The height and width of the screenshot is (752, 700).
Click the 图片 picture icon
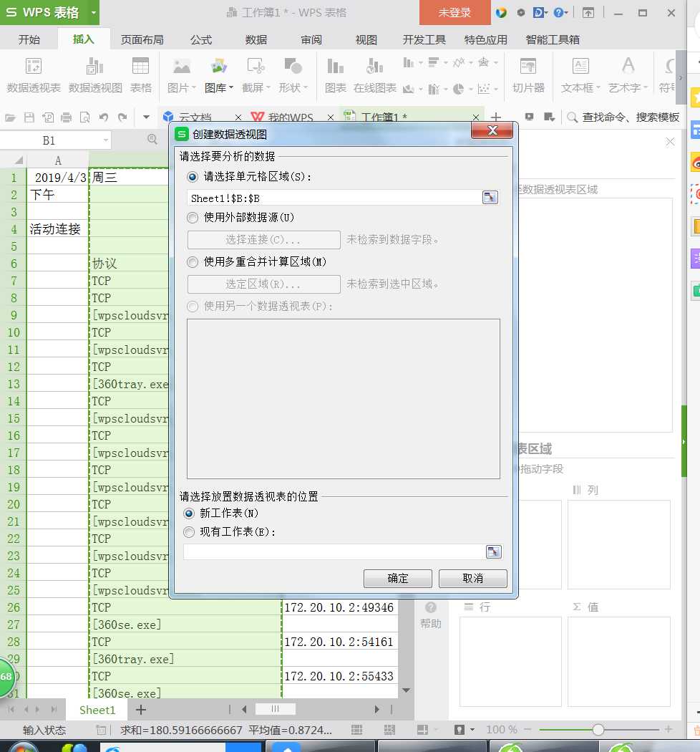pos(182,67)
